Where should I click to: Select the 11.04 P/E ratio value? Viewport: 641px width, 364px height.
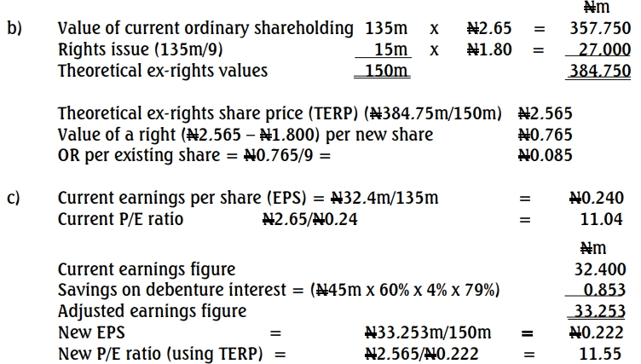tap(603, 219)
